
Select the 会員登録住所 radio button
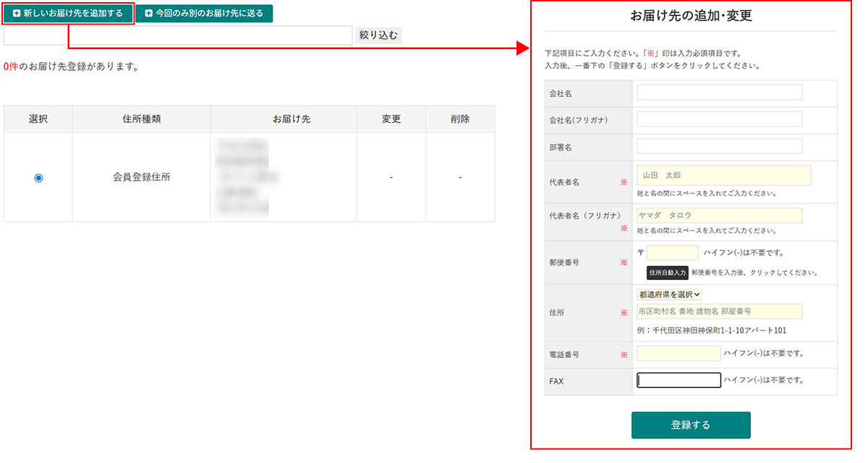38,177
